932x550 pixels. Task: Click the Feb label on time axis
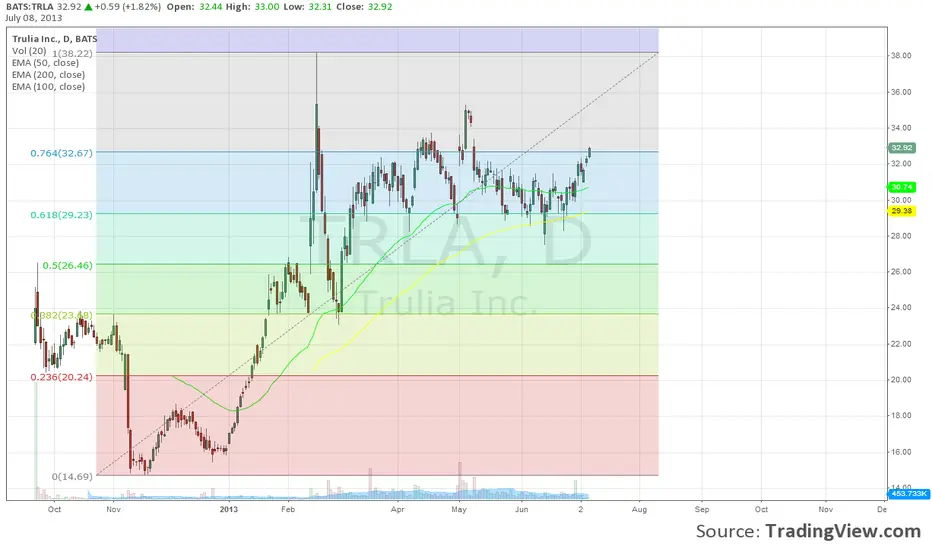pyautogui.click(x=288, y=510)
